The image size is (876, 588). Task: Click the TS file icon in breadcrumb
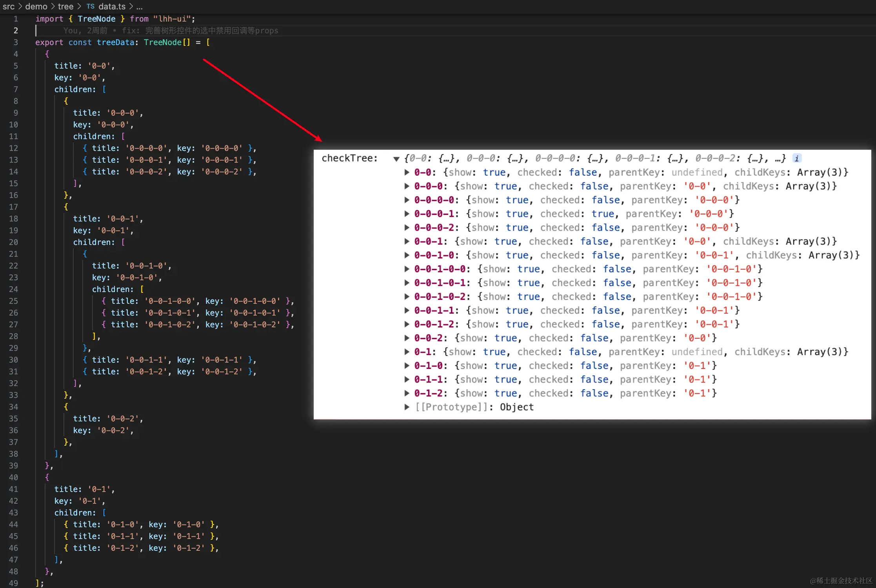tap(90, 6)
